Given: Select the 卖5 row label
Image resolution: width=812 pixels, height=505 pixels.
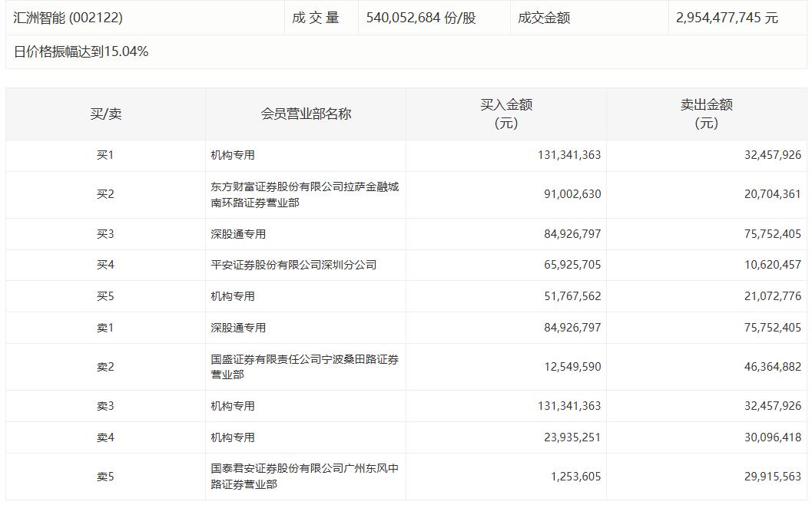Looking at the screenshot, I should point(105,477).
